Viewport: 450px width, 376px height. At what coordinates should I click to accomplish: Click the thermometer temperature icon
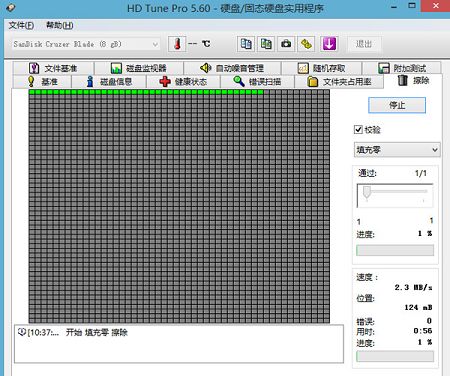pos(177,44)
